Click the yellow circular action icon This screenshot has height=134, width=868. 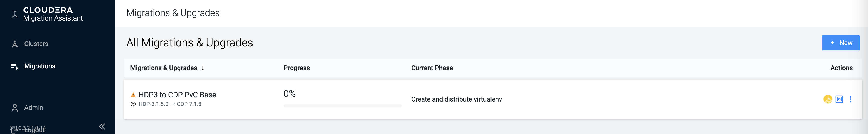tap(828, 99)
